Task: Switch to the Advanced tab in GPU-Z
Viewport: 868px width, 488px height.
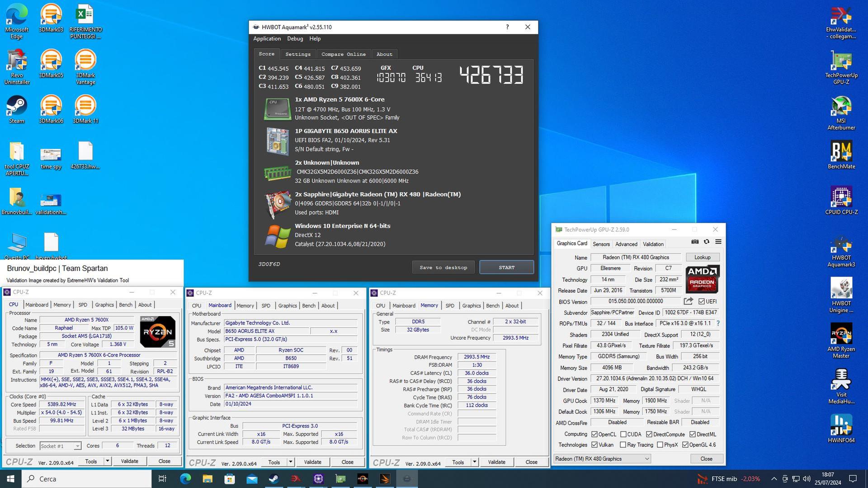Action: point(626,244)
